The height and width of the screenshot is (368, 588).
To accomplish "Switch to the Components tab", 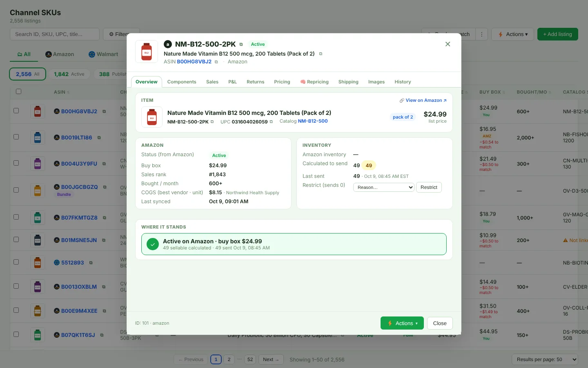I will pyautogui.click(x=182, y=82).
